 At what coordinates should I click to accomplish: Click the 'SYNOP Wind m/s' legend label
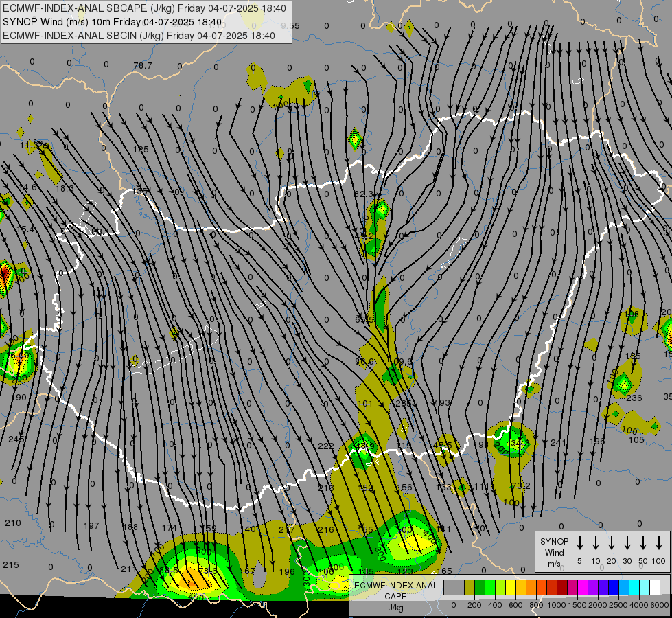click(x=554, y=552)
